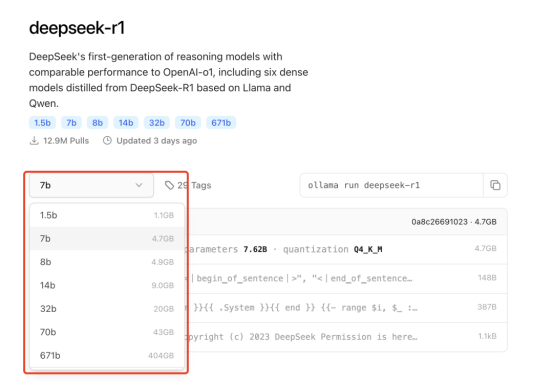Image resolution: width=553 pixels, height=383 pixels.
Task: Click the blue 671b tag badge
Action: (221, 123)
